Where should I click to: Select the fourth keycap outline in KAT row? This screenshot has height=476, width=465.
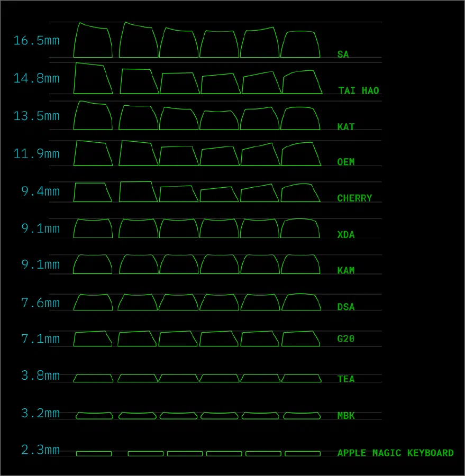pos(219,120)
